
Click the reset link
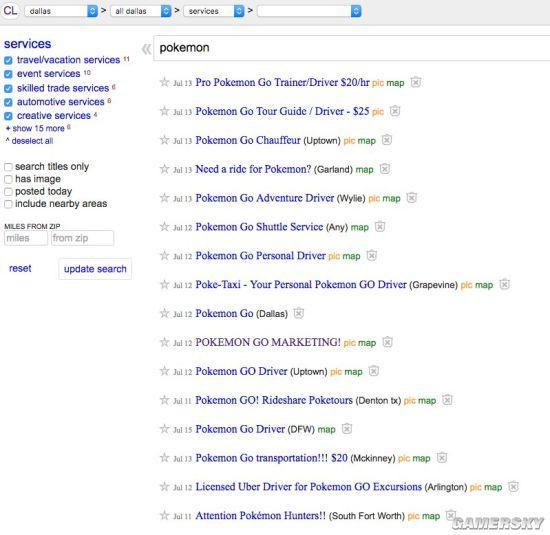(20, 268)
